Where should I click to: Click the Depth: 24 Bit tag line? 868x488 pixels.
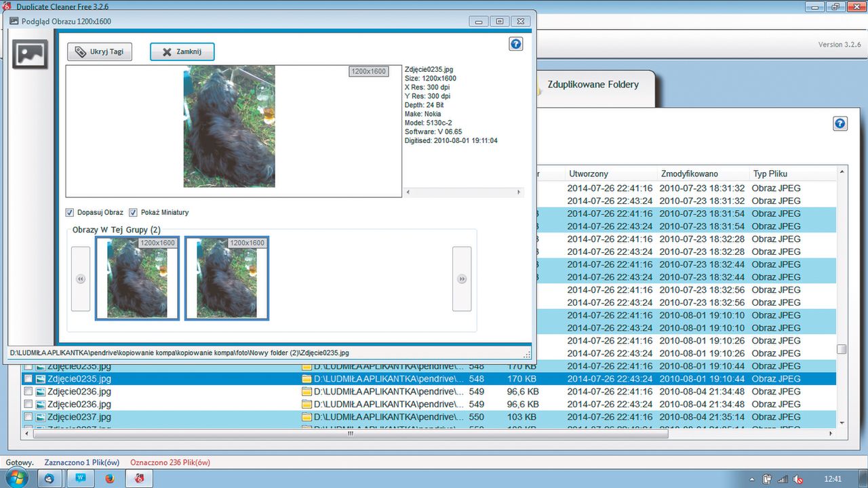425,105
